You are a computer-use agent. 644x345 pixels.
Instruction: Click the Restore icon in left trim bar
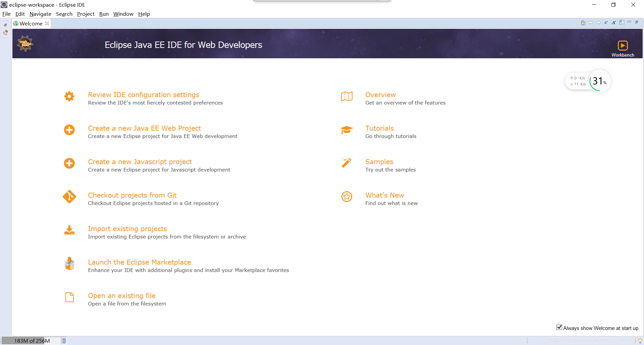click(5, 25)
